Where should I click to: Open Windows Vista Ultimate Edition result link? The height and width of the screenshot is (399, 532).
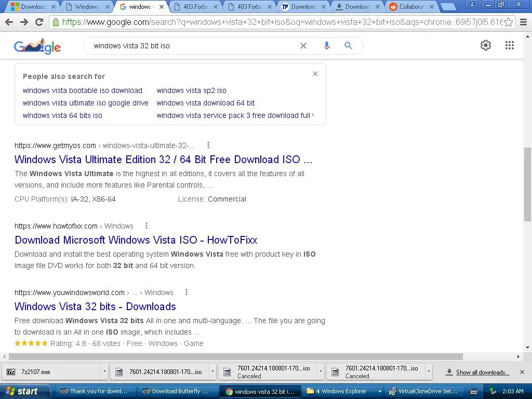pos(163,159)
